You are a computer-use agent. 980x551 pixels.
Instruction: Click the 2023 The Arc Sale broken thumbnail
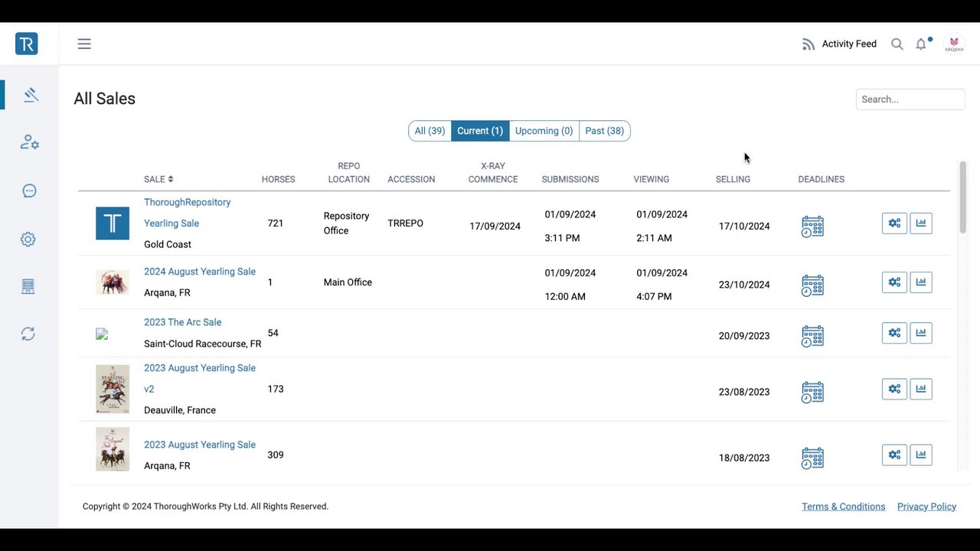click(x=102, y=334)
